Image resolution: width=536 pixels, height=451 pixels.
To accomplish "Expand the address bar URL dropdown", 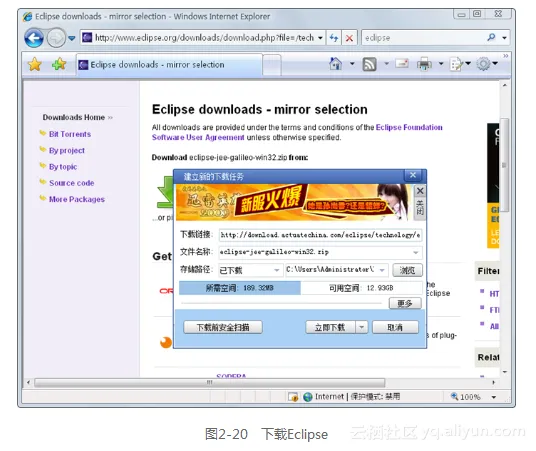I will (x=320, y=38).
